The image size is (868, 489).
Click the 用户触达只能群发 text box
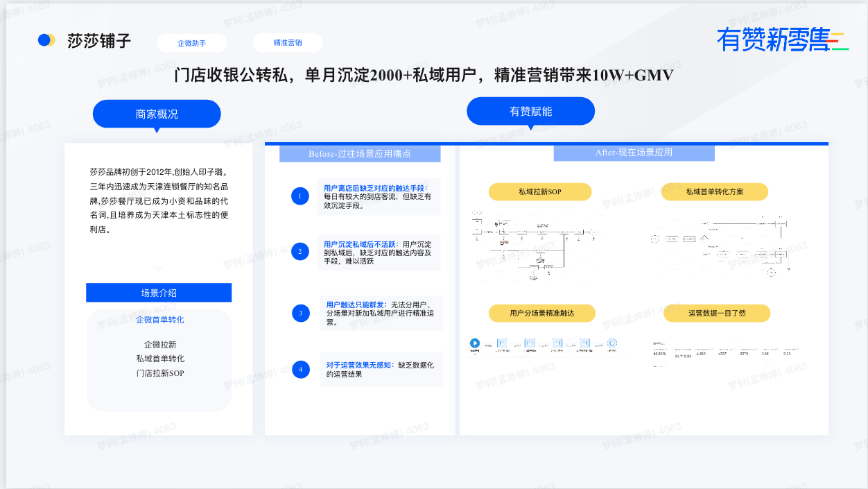point(381,313)
